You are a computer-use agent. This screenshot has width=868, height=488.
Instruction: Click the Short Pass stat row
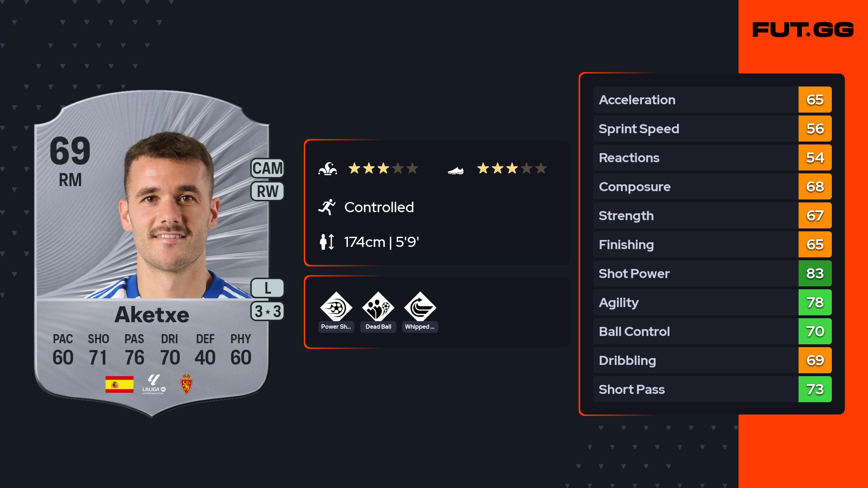click(x=695, y=389)
